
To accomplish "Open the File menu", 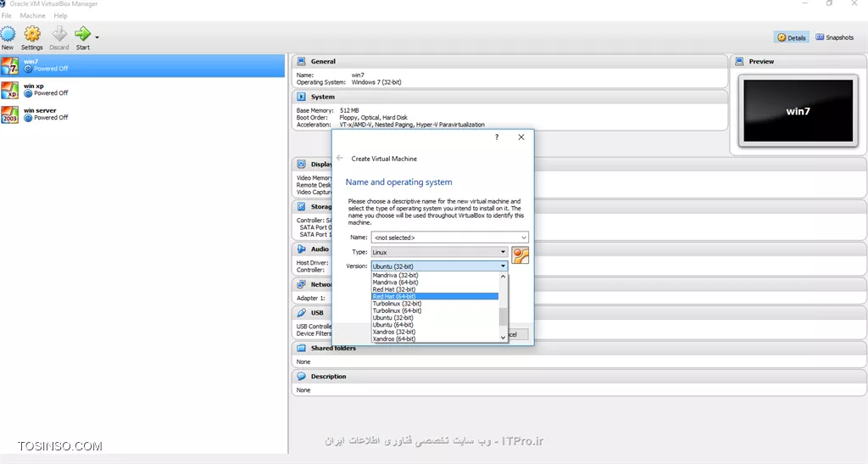I will 7,15.
